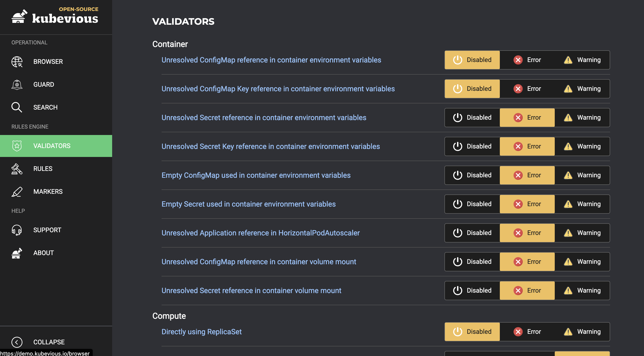Open Directly using ReplicaSet link

pyautogui.click(x=201, y=332)
